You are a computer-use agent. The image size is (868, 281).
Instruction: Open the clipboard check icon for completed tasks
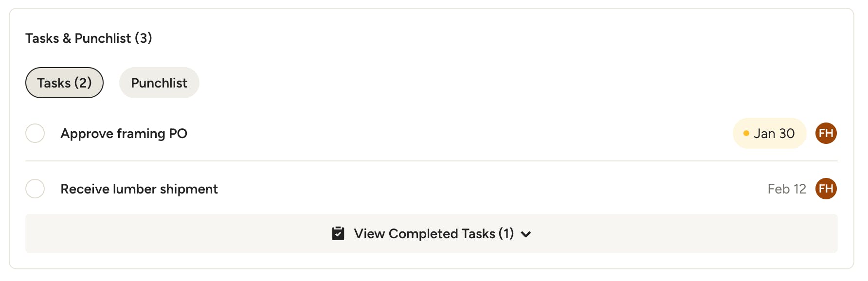click(x=338, y=234)
